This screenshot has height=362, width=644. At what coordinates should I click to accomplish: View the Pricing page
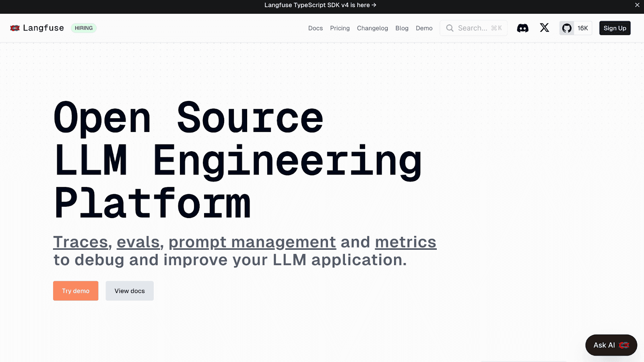click(340, 28)
